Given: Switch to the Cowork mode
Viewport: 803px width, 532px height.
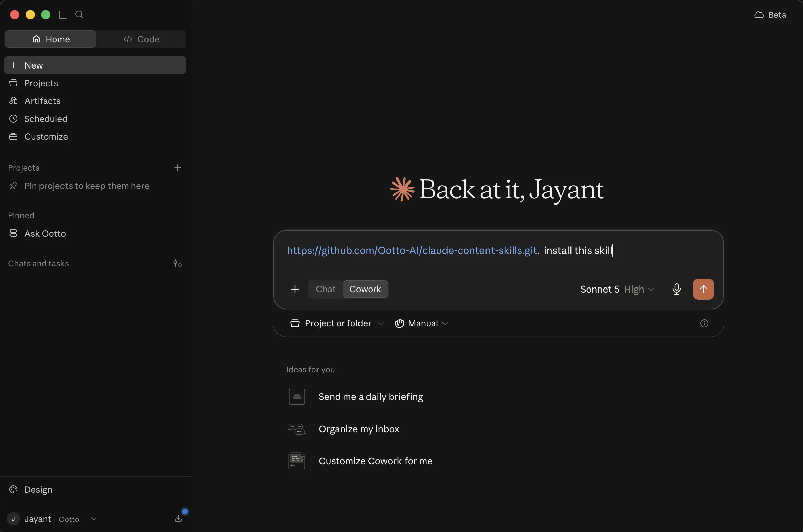Looking at the screenshot, I should 365,289.
